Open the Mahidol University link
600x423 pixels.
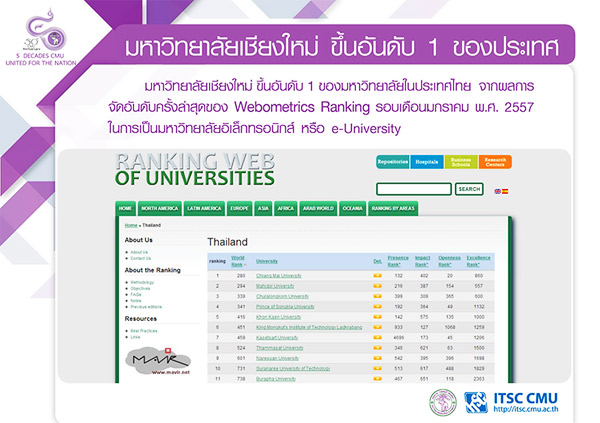tap(275, 286)
